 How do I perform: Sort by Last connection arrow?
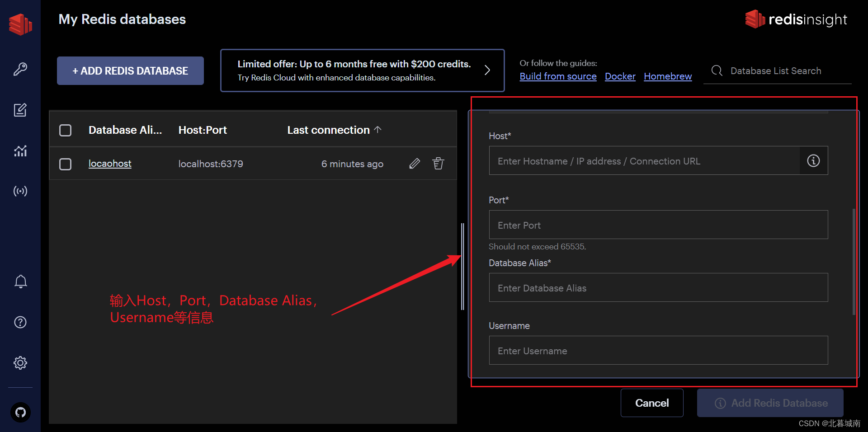click(x=378, y=130)
